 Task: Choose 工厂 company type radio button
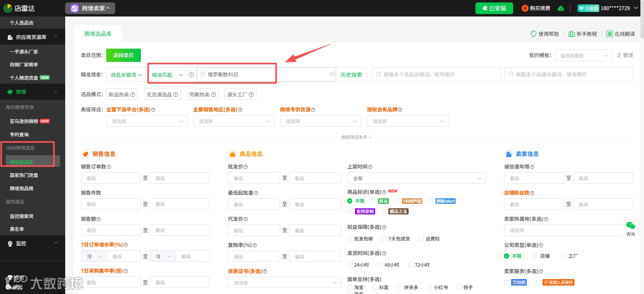point(563,256)
